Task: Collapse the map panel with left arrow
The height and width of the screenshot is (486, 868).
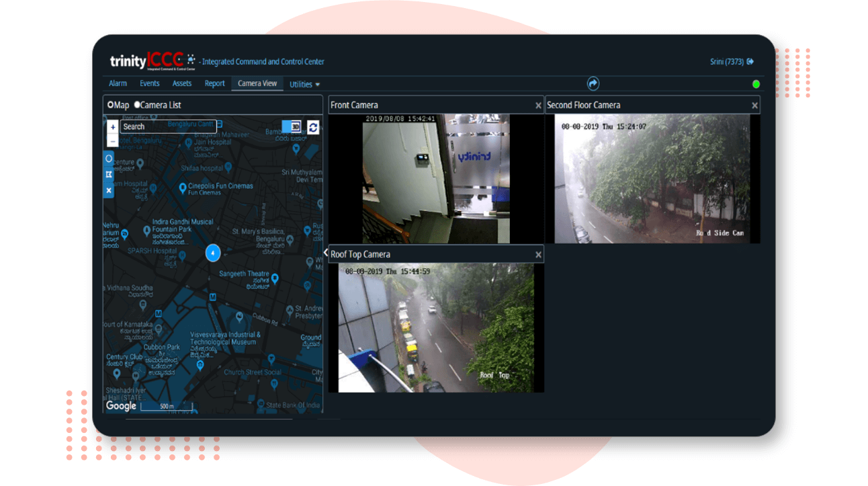Action: click(326, 253)
